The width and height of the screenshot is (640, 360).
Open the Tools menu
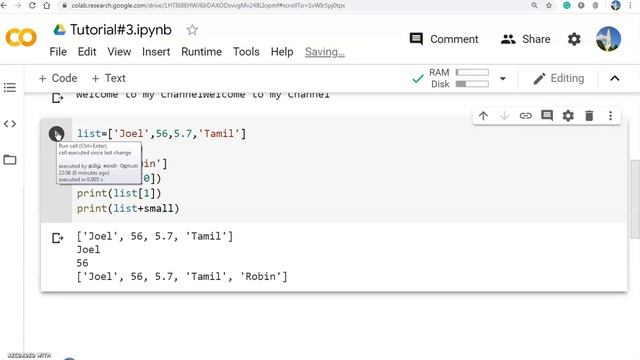246,52
